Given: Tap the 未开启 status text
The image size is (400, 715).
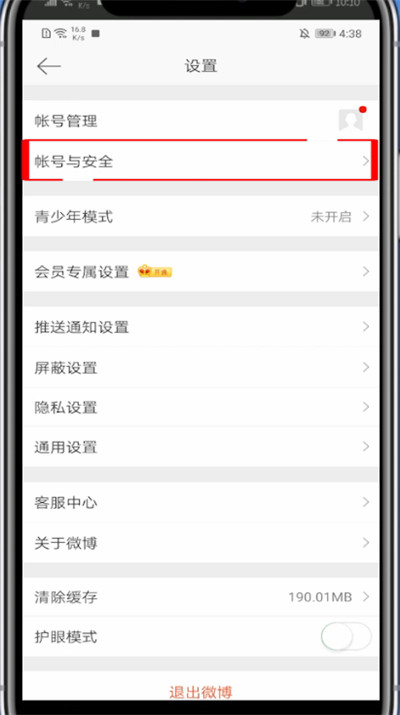Looking at the screenshot, I should point(331,217).
